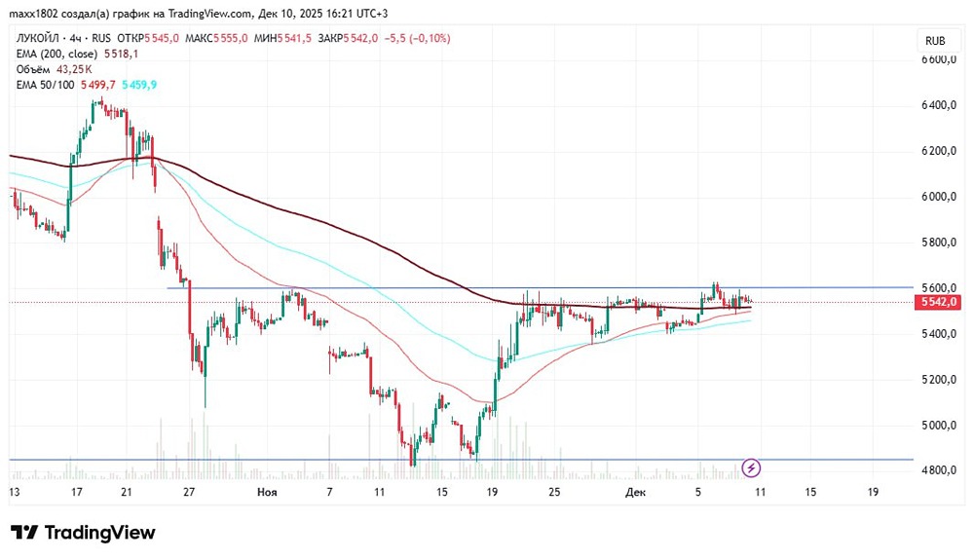This screenshot has width=974, height=560.
Task: Select the EMA 50/100 indicator legend
Action: coord(43,85)
